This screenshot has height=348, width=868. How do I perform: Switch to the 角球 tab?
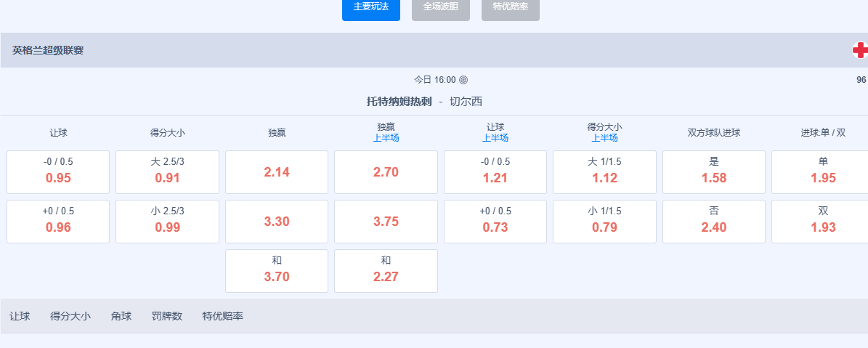121,317
